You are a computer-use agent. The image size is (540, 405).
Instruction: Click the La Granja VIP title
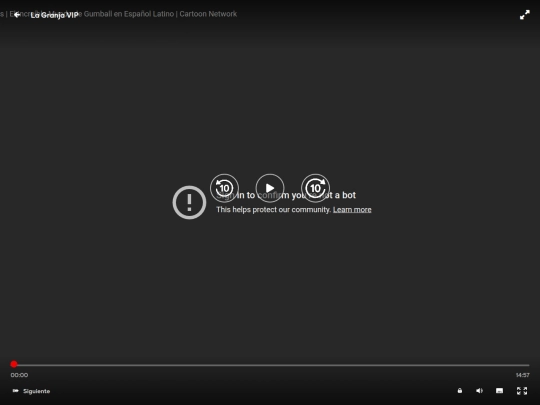click(x=54, y=15)
